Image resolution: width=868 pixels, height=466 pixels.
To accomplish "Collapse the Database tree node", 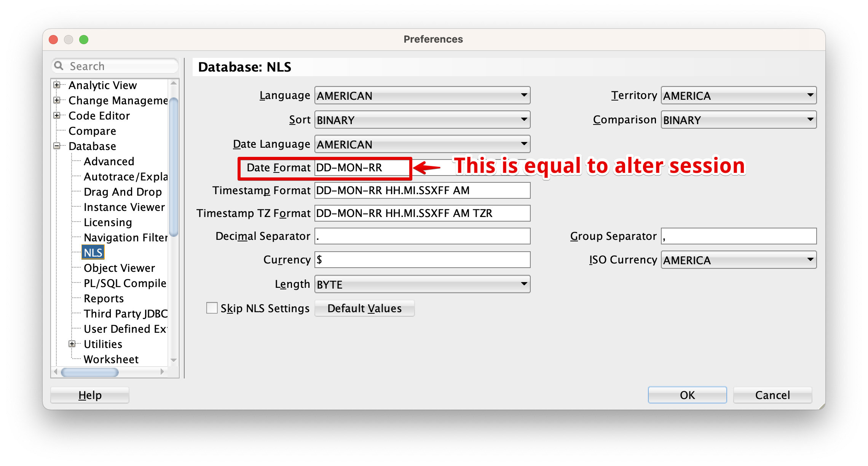I will click(57, 146).
